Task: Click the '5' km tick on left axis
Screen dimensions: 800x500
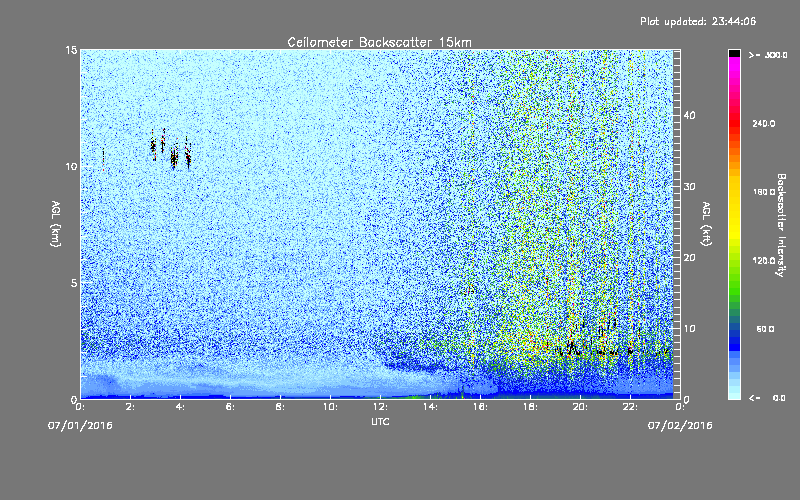Action: (74, 283)
